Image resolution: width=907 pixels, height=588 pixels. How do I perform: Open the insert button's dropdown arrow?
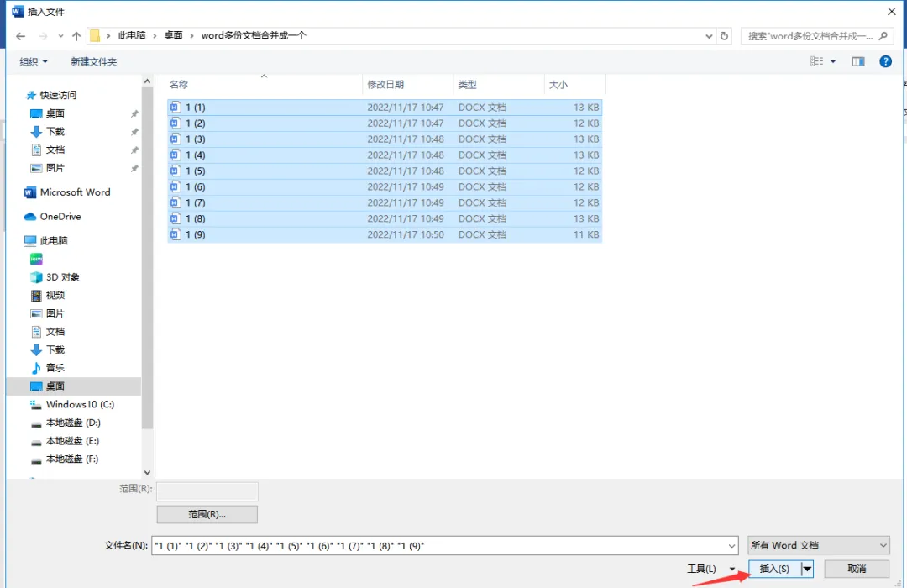click(x=807, y=570)
